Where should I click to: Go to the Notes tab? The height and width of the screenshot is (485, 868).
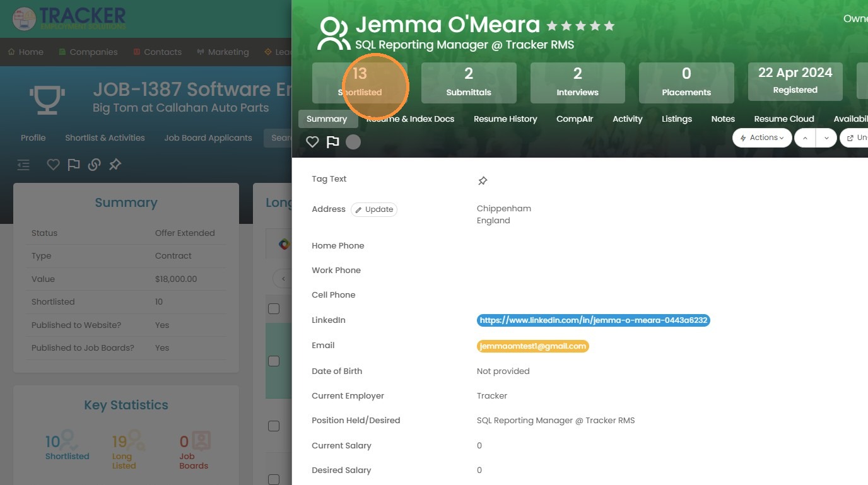coord(723,119)
